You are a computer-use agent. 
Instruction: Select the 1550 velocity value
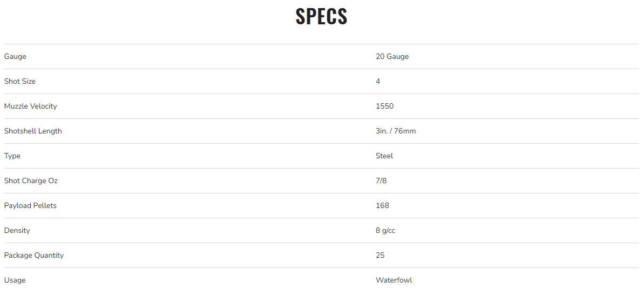point(384,106)
